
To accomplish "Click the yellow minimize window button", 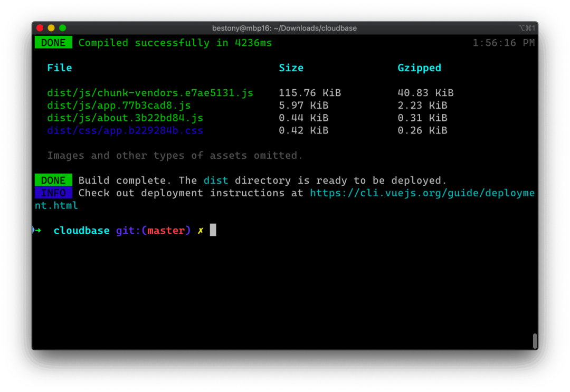I will click(x=51, y=28).
